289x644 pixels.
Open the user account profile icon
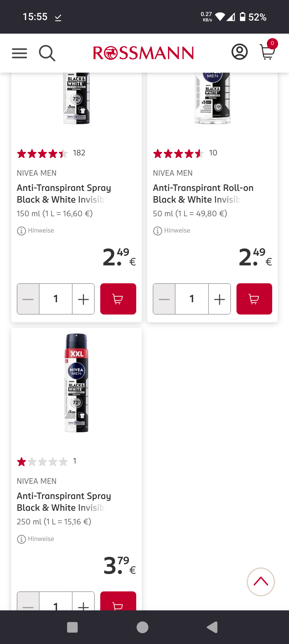tap(239, 52)
